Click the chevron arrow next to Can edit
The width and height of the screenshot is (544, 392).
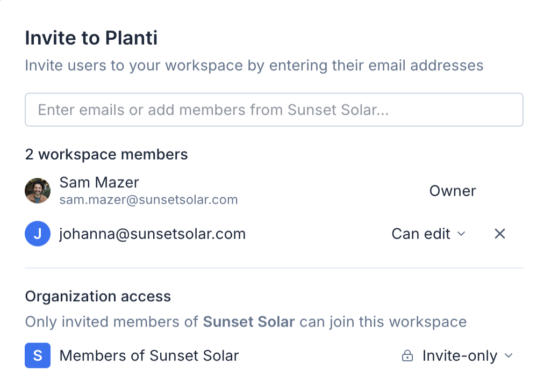[461, 234]
